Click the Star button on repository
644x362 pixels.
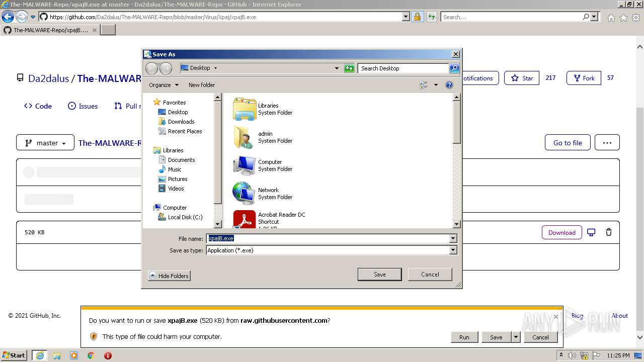click(522, 78)
